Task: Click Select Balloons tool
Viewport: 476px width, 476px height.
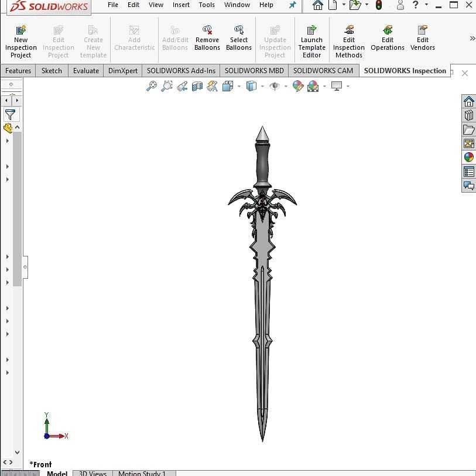Action: coord(239,38)
